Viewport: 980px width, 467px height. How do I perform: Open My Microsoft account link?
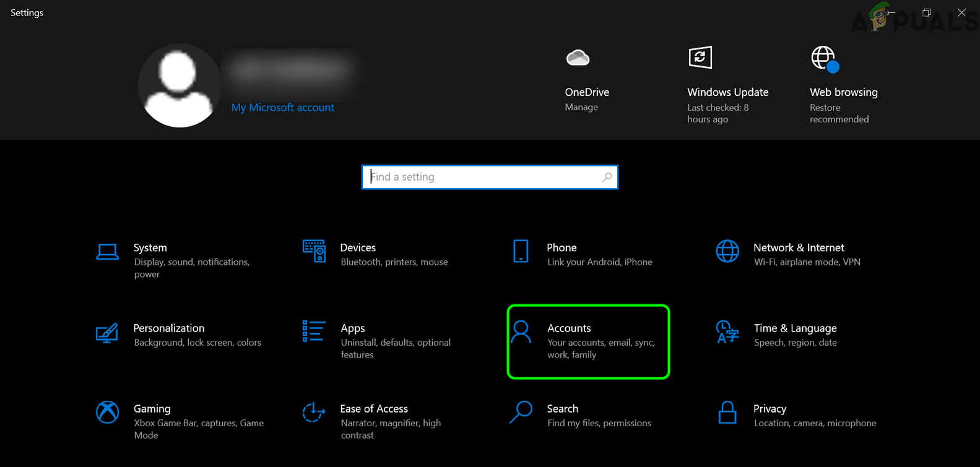click(282, 108)
